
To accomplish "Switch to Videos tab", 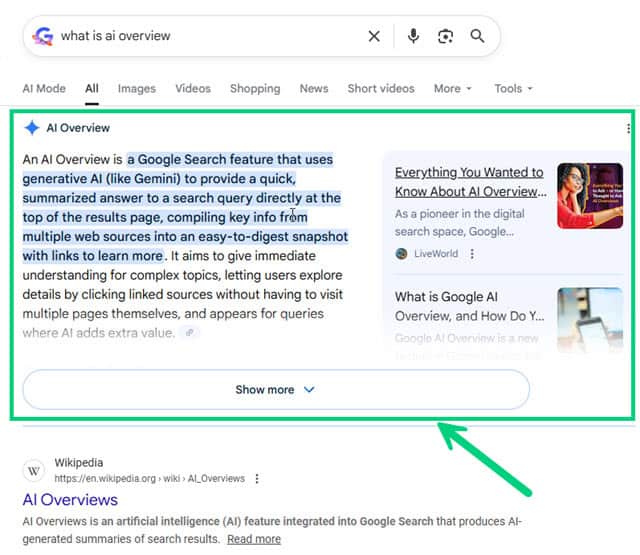I will (193, 89).
